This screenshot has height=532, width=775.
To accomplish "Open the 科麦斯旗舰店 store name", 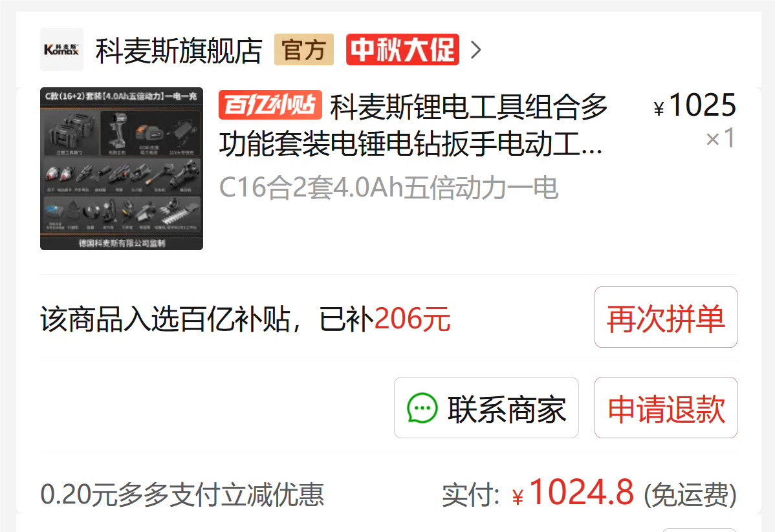I will tap(179, 50).
